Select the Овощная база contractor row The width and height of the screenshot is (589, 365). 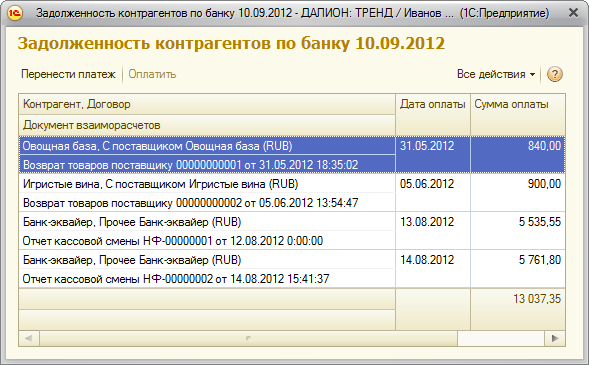[x=207, y=146]
